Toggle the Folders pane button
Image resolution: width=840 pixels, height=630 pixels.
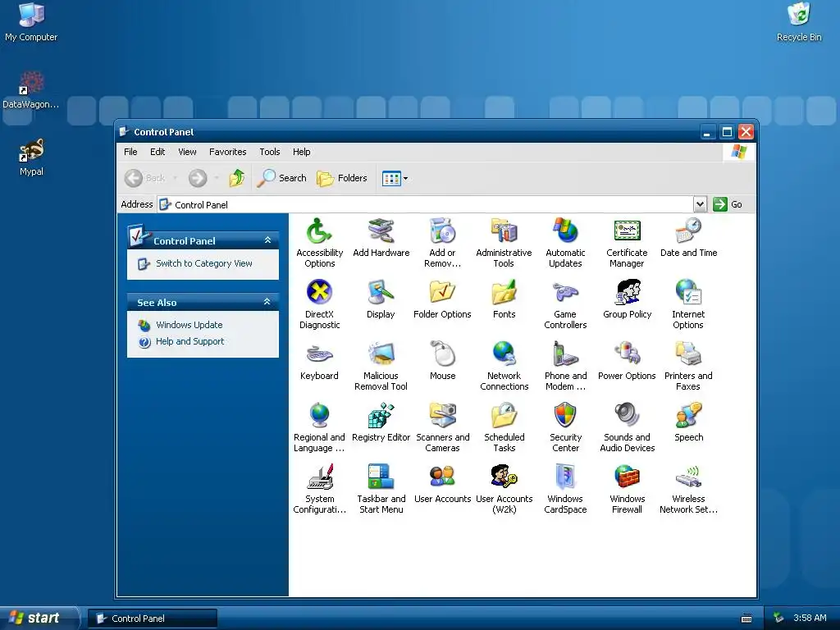point(342,178)
